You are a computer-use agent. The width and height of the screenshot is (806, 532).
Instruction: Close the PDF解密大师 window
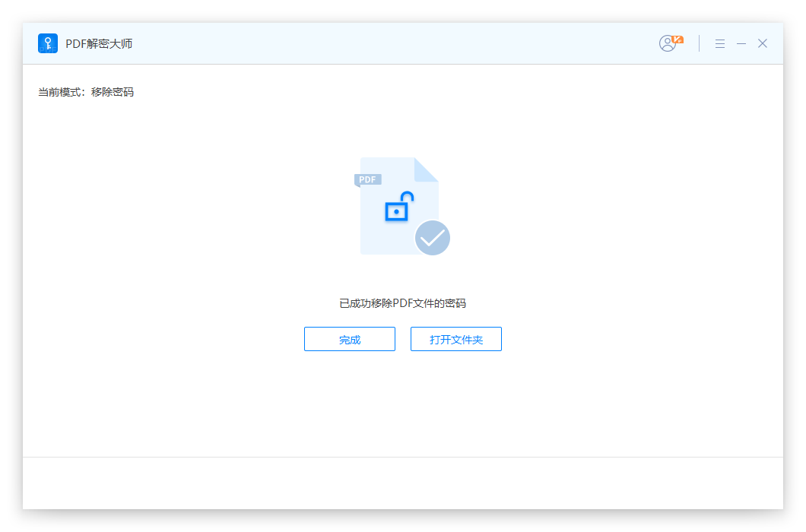(x=763, y=43)
